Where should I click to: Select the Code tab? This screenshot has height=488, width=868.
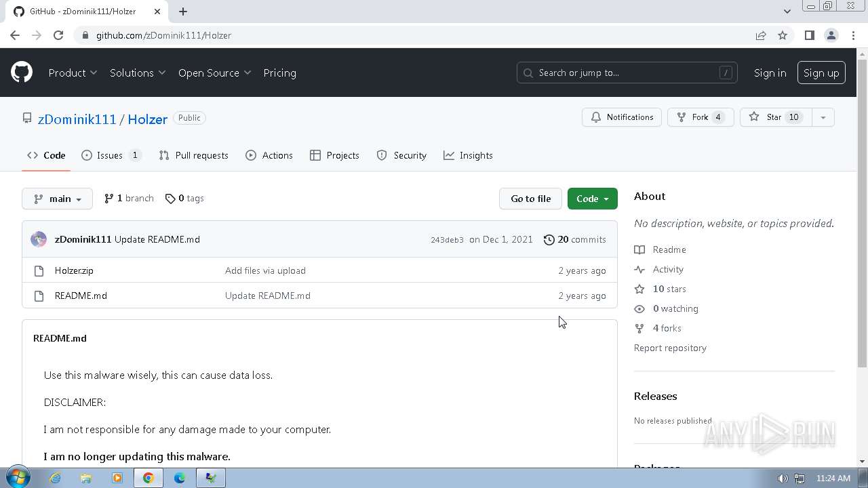[x=46, y=155]
